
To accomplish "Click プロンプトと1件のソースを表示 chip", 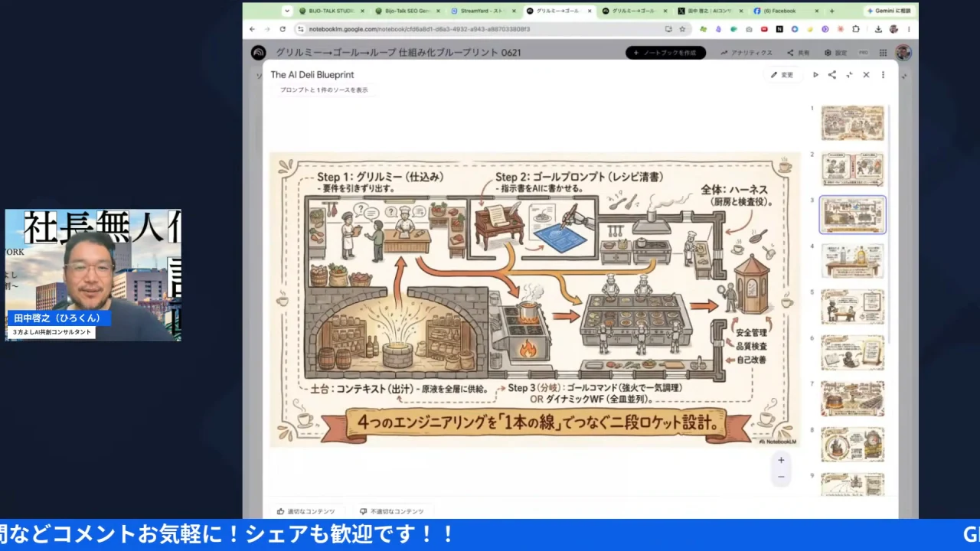I will pos(324,90).
